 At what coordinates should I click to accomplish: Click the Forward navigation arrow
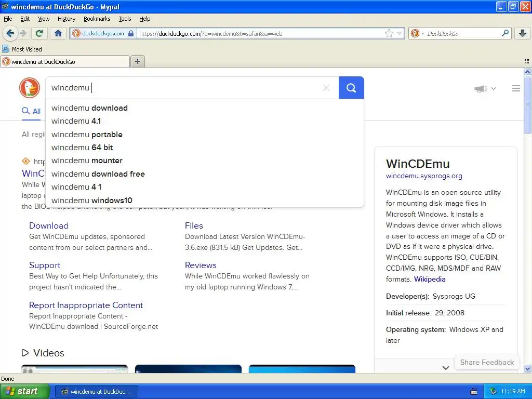pyautogui.click(x=23, y=33)
